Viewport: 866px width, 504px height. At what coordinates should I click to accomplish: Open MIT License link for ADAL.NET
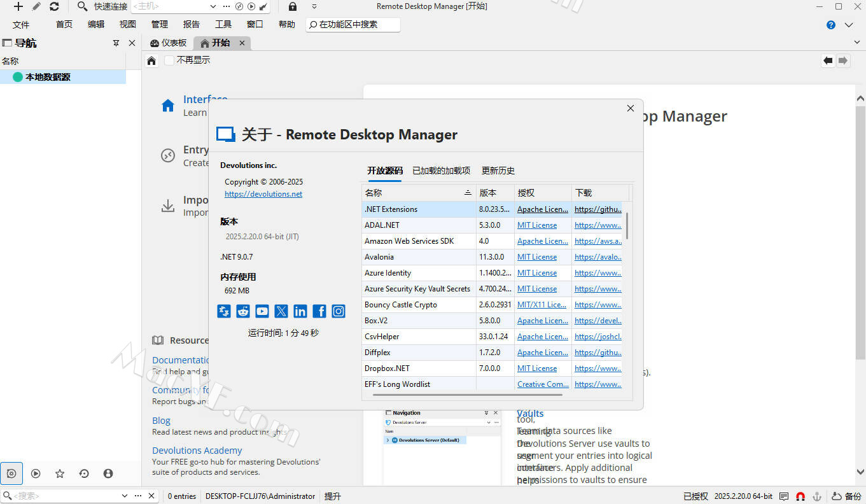pyautogui.click(x=537, y=225)
